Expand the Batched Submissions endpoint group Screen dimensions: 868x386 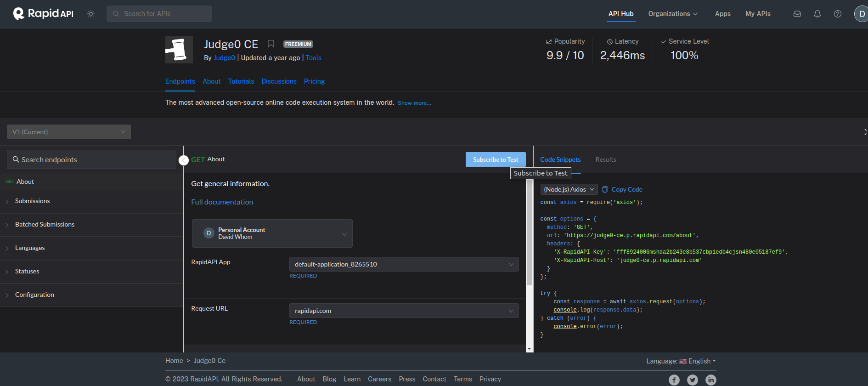tap(91, 225)
